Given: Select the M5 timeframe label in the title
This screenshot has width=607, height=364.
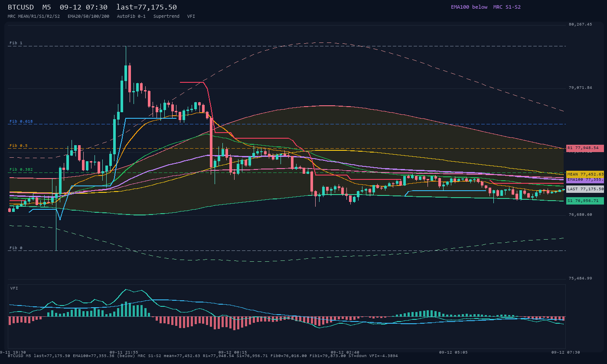Looking at the screenshot, I should click(47, 7).
